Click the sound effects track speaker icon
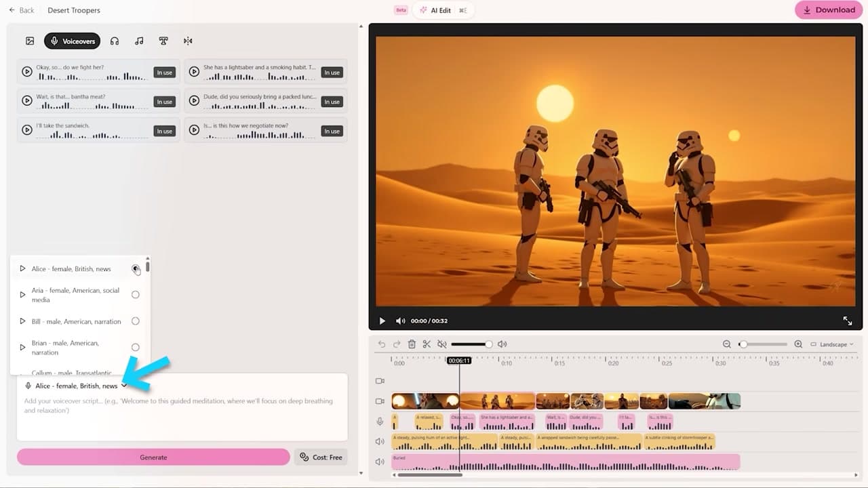 (380, 442)
